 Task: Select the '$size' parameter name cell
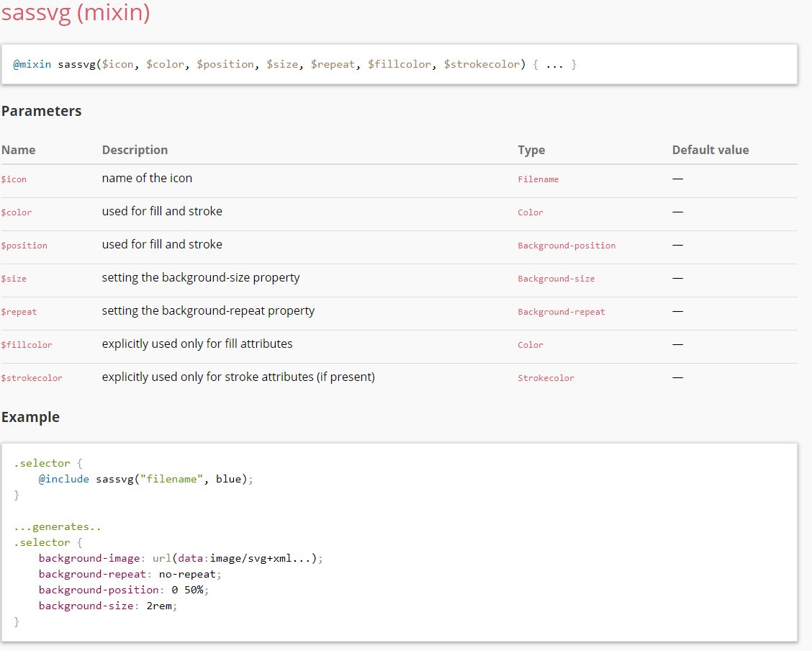(14, 279)
